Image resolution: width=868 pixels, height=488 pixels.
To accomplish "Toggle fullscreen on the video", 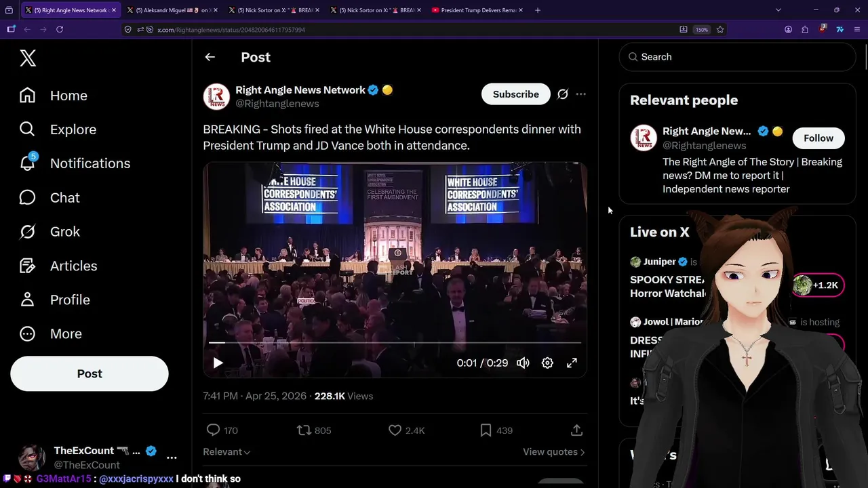I will pyautogui.click(x=572, y=363).
